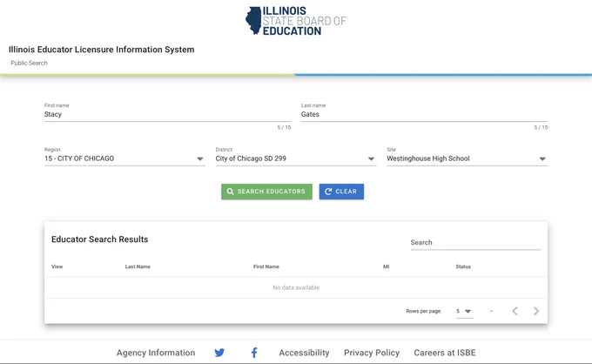Click the MI column header
The width and height of the screenshot is (592, 364).
(x=386, y=266)
